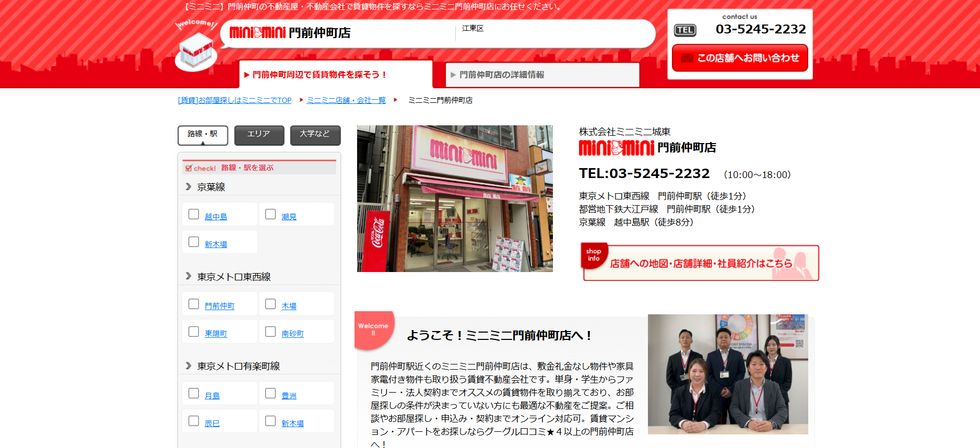
Task: Check the 門前仲町 station checkbox
Action: pyautogui.click(x=194, y=304)
